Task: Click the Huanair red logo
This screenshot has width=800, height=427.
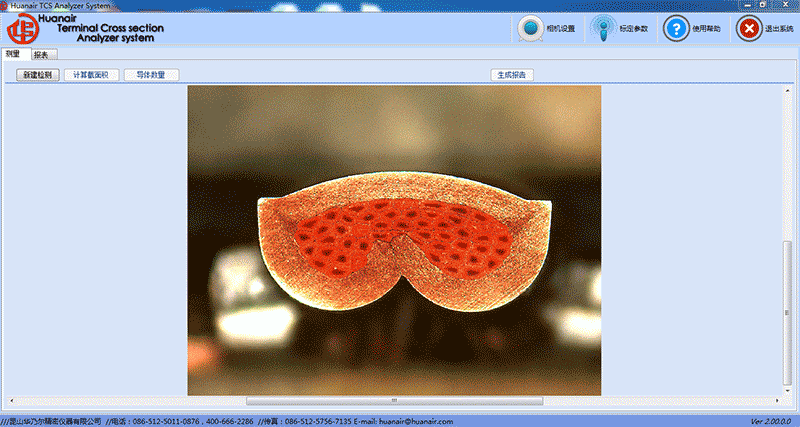Action: (22, 29)
